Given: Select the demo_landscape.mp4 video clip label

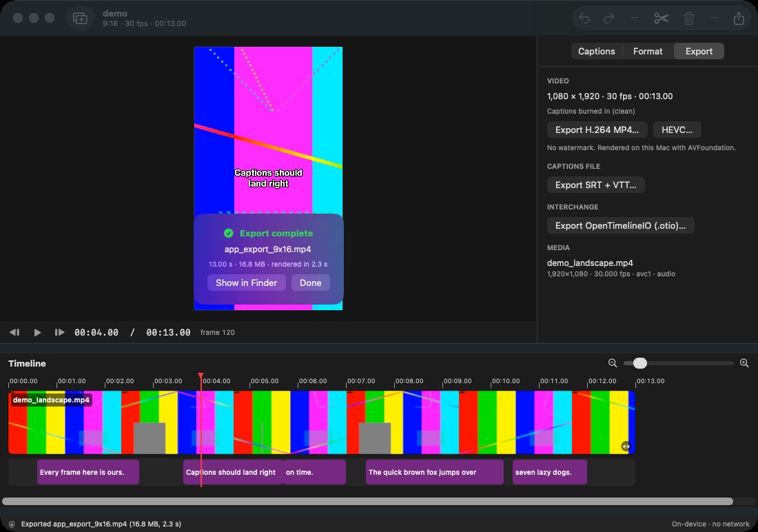Looking at the screenshot, I should pyautogui.click(x=51, y=400).
